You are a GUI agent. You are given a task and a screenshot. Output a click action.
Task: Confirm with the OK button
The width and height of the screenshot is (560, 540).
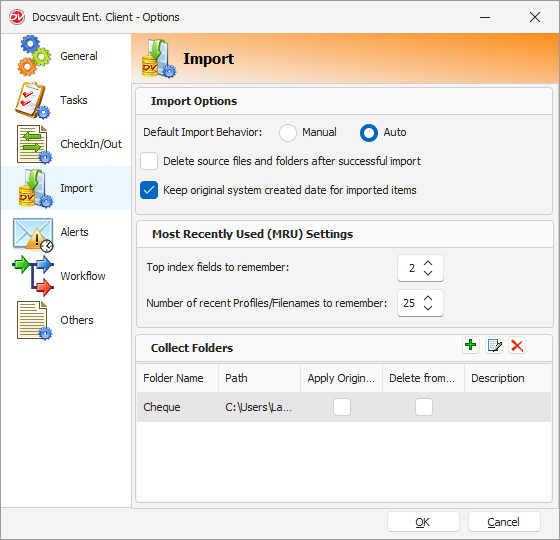(x=423, y=522)
